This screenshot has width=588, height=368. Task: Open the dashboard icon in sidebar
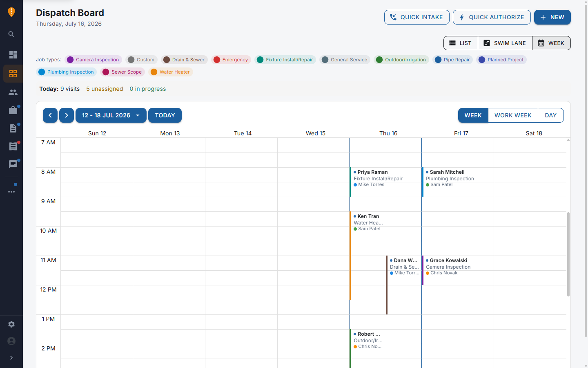click(13, 55)
